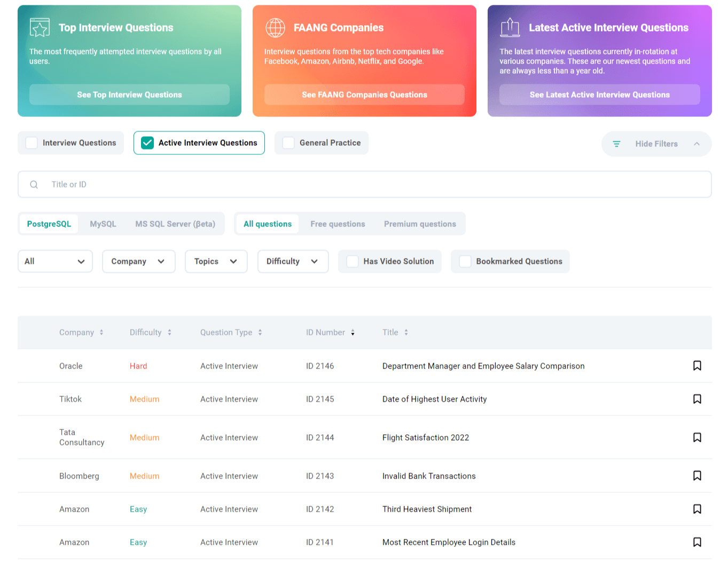This screenshot has height=564, width=728.
Task: Click the sort arrows next to Difficulty column
Action: pos(169,332)
